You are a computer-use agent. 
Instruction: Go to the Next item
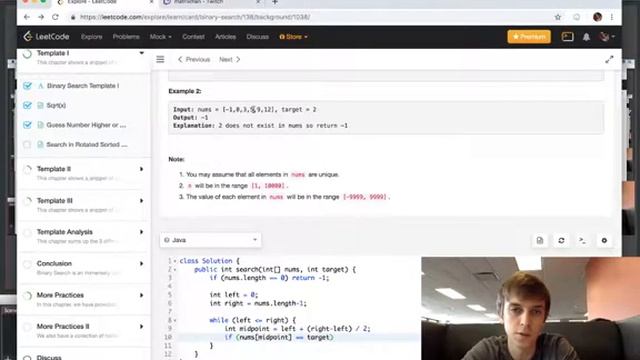(229, 60)
